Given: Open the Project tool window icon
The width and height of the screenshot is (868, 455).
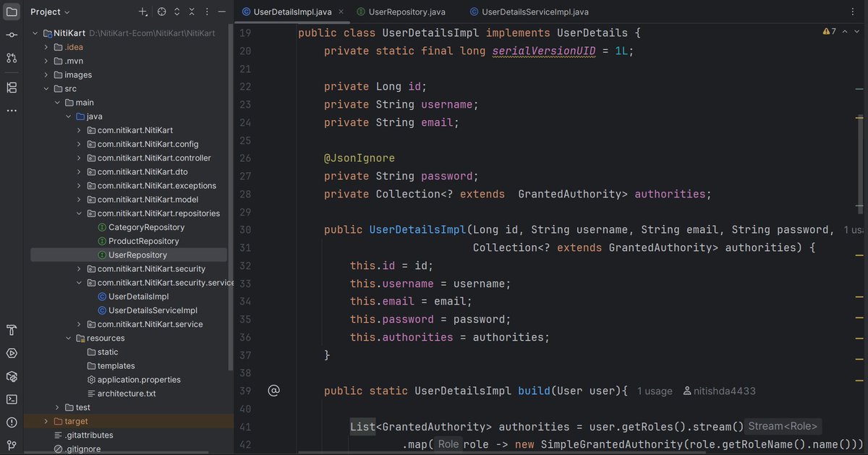Looking at the screenshot, I should (12, 12).
